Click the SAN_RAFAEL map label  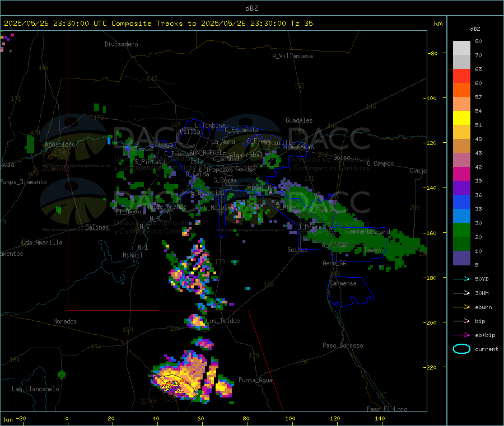pyautogui.click(x=206, y=152)
